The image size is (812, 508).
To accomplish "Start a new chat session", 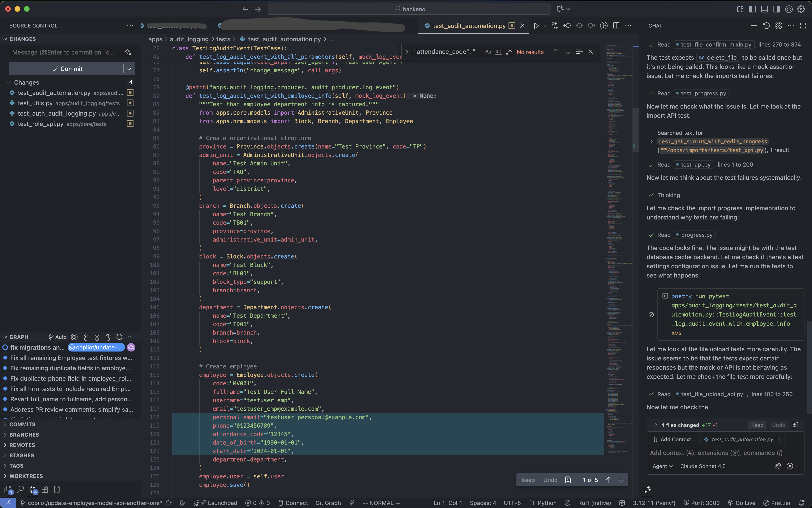I will tap(753, 26).
